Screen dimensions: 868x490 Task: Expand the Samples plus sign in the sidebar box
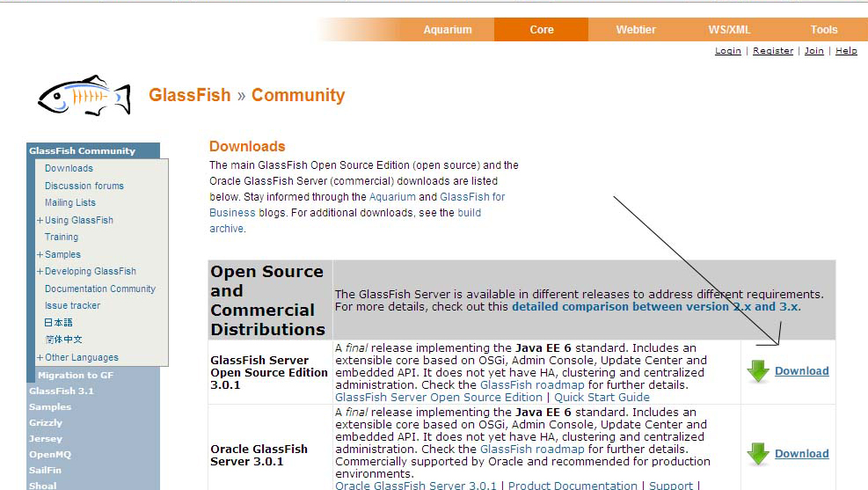tap(40, 255)
